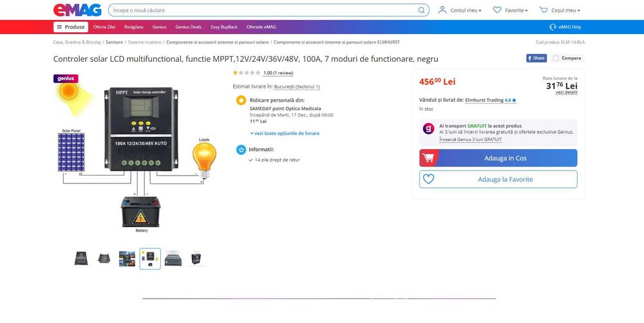The image size is (644, 323).
Task: Click into the search input field
Action: tap(263, 10)
